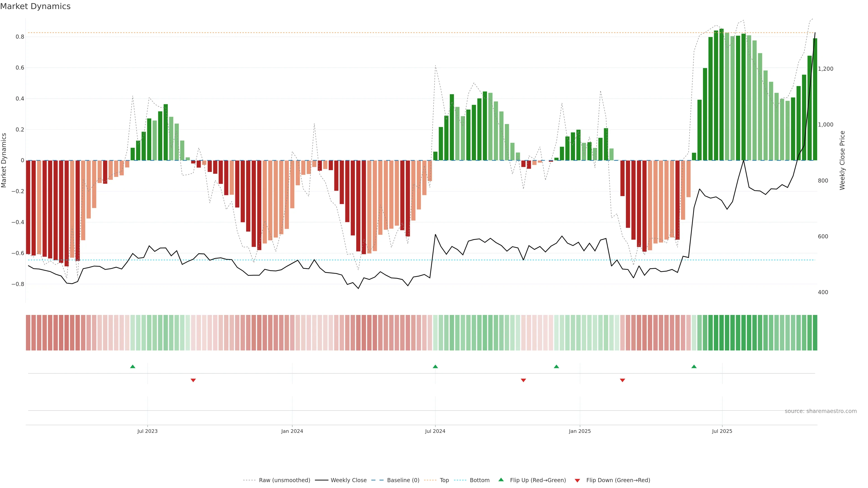Toggle the Weekly Close legend entry

(x=348, y=480)
